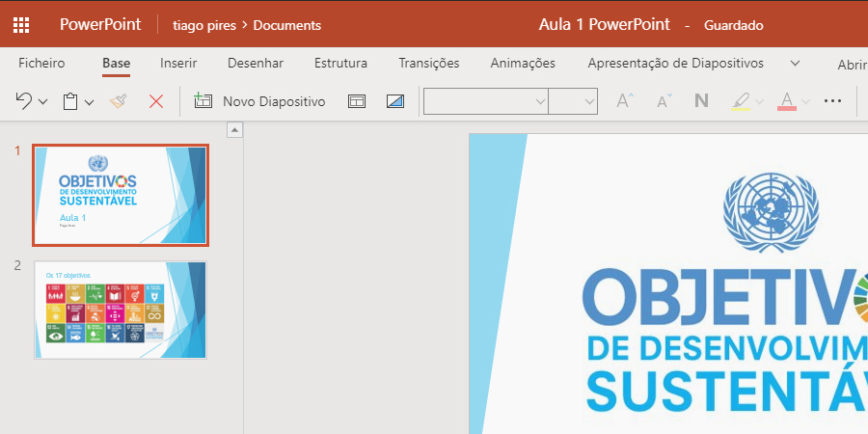Open the Transições tab
Viewport: 868px width, 434px height.
tap(429, 63)
